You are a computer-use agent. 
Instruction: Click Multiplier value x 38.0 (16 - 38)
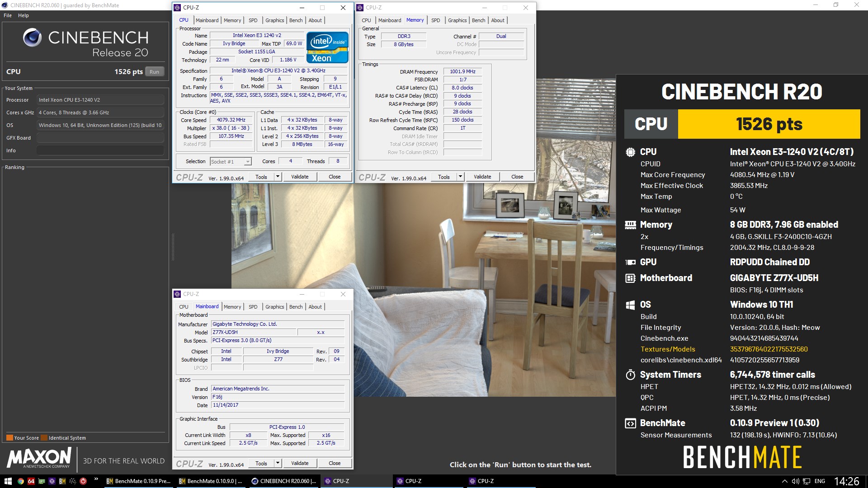coord(231,128)
